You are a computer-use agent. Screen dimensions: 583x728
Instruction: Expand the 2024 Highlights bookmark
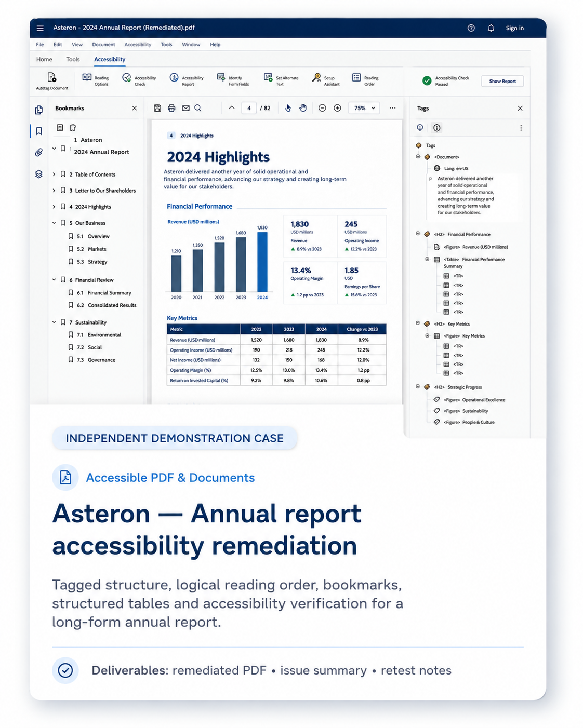click(54, 207)
